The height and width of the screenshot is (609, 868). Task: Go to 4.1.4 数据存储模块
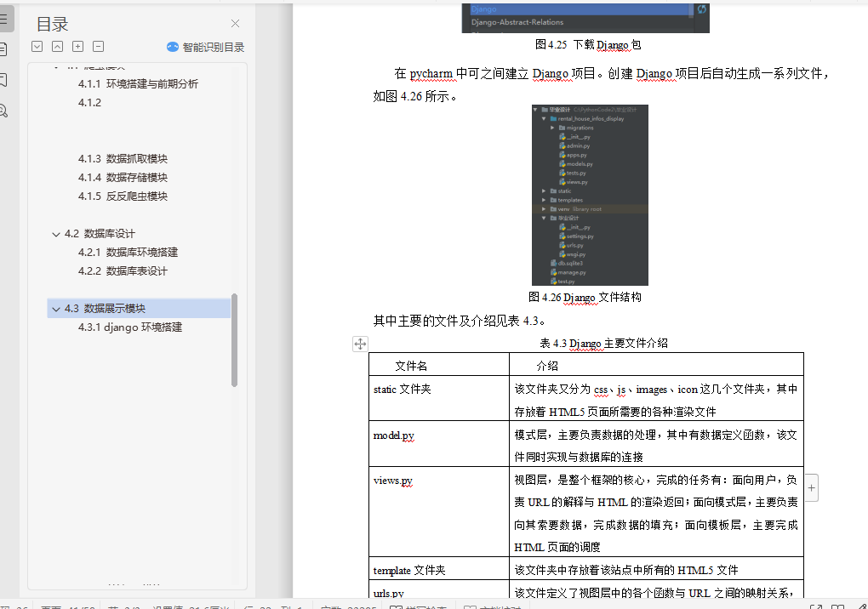click(x=123, y=178)
